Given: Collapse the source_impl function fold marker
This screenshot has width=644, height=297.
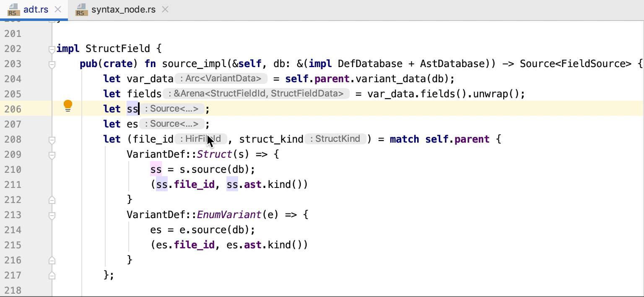Looking at the screenshot, I should (52, 65).
